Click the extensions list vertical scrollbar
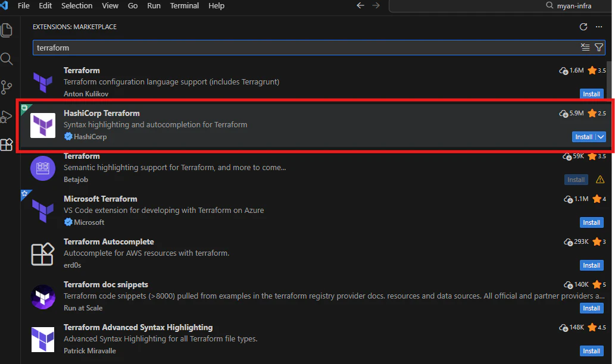 coord(609,79)
